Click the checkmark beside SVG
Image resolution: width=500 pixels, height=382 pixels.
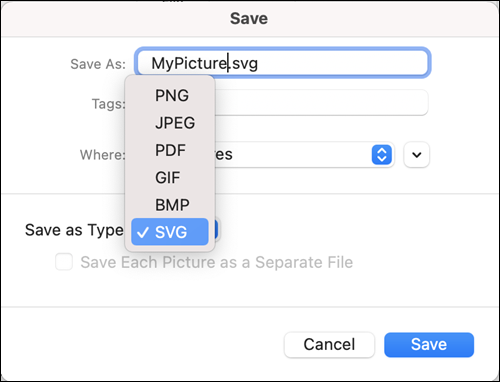click(x=143, y=232)
